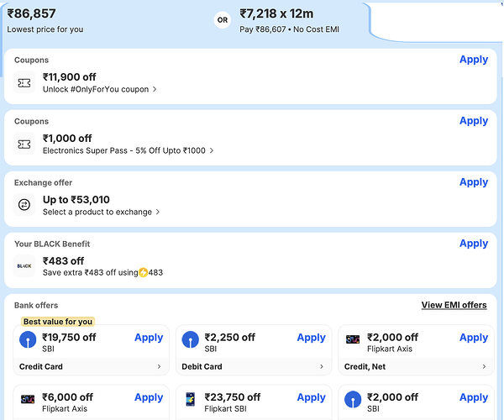Screen dimensions: 504x420
Task: Apply the BLACK Benefit ₹483 off
Action: (x=473, y=244)
